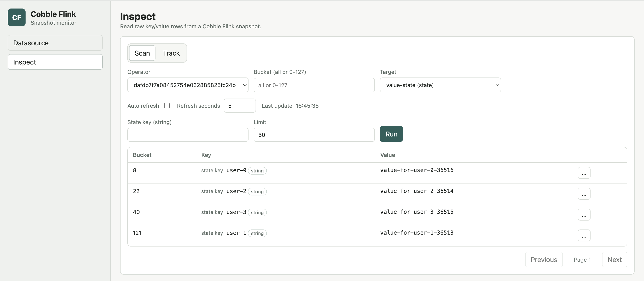This screenshot has width=644, height=281.
Task: Open the Target value-state dropdown
Action: [440, 85]
